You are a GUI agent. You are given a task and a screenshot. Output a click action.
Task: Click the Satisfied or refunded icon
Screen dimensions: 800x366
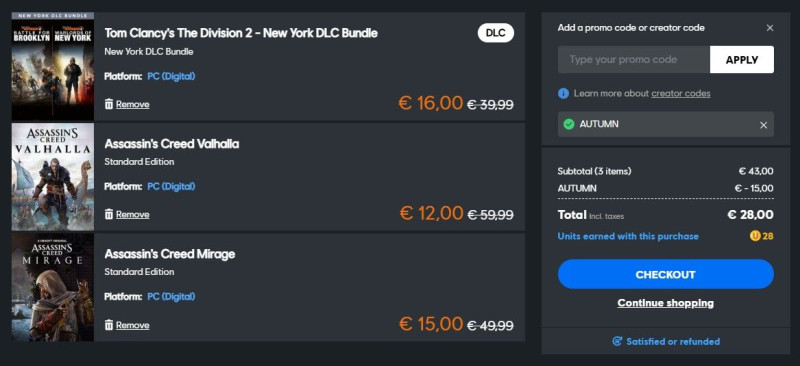[x=617, y=341]
